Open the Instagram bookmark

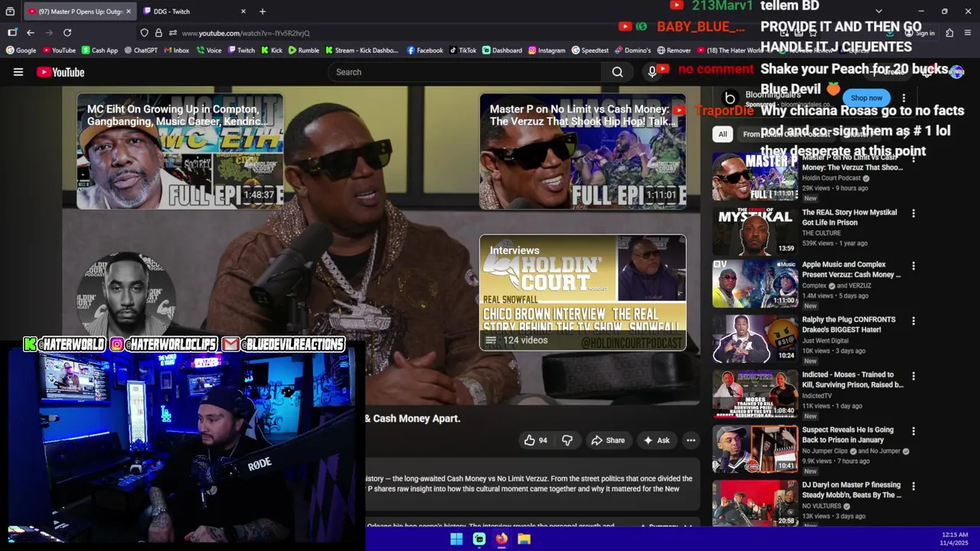547,51
